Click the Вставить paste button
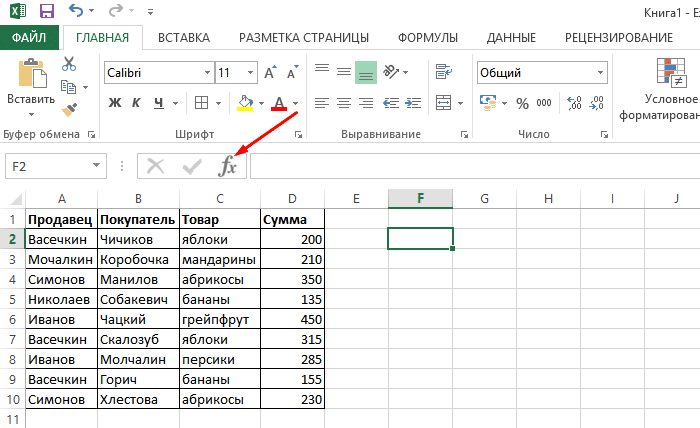Image resolution: width=700 pixels, height=428 pixels. tap(31, 85)
